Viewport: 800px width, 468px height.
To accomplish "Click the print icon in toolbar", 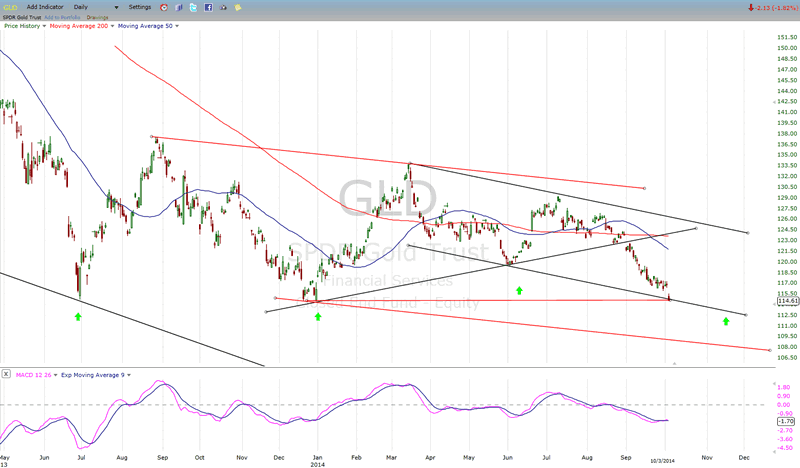I will pyautogui.click(x=223, y=7).
